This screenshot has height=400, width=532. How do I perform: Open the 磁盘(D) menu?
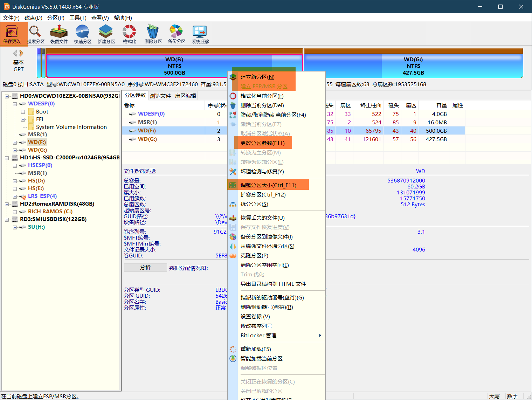click(x=33, y=18)
